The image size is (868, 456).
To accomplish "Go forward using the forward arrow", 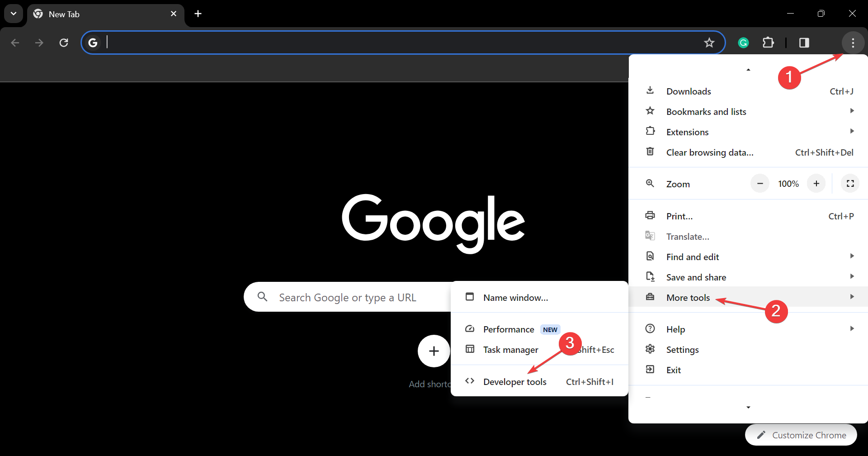I will 39,43.
